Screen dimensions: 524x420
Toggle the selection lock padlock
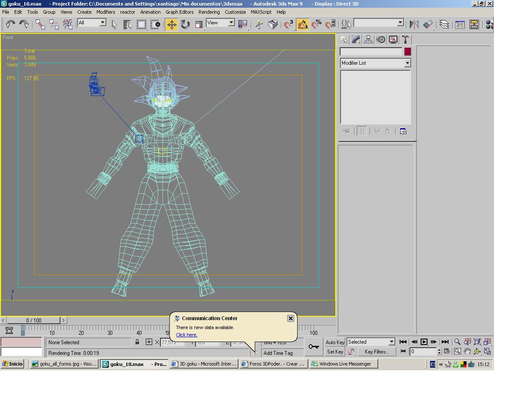point(137,342)
